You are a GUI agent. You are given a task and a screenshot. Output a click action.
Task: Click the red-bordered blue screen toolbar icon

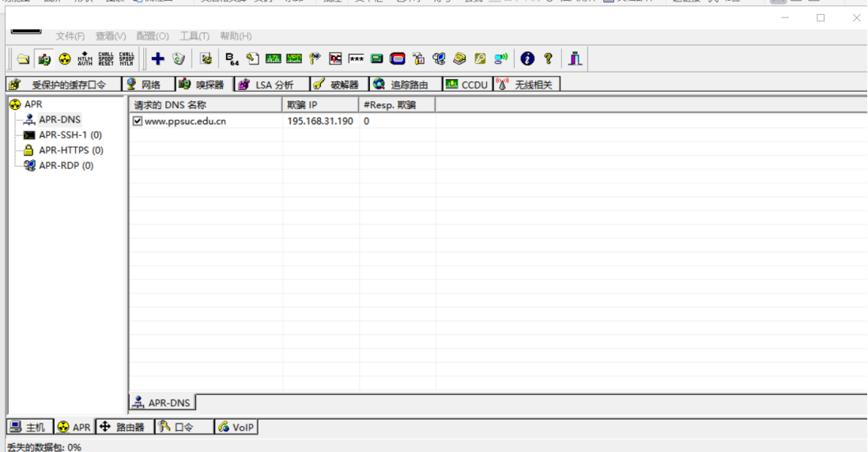pos(398,58)
